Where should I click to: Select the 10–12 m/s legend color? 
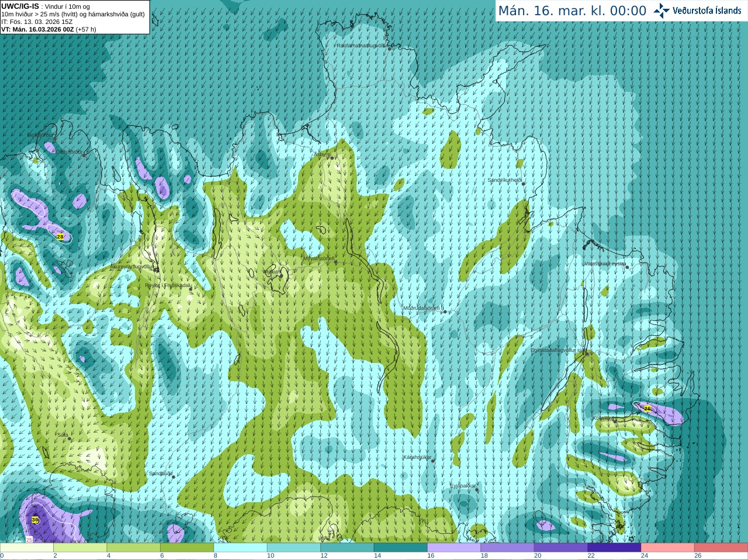[294, 548]
